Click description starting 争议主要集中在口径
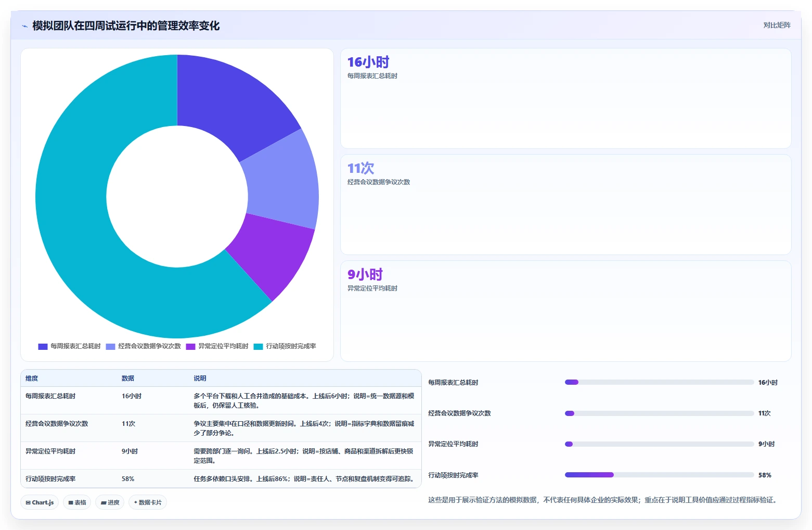 304,428
